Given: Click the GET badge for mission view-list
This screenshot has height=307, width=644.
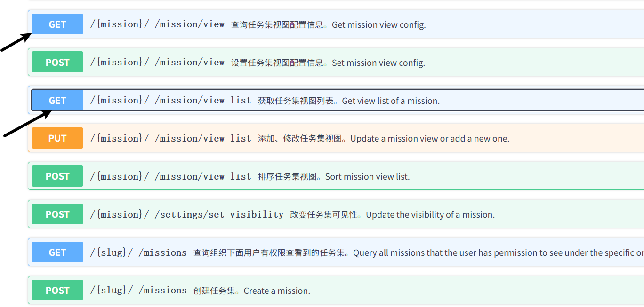Looking at the screenshot, I should 57,101.
